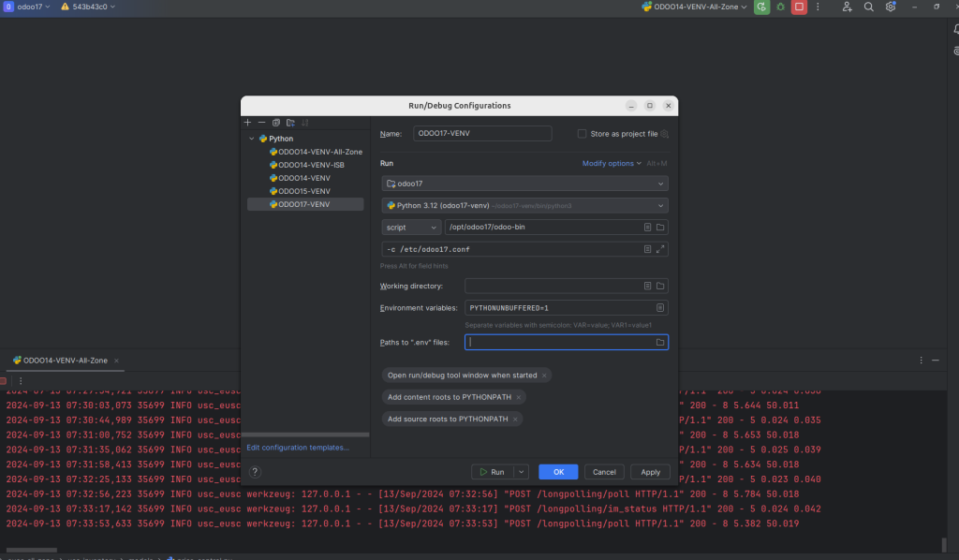The height and width of the screenshot is (560, 959).
Task: Open IDE settings gear icon
Action: click(891, 7)
